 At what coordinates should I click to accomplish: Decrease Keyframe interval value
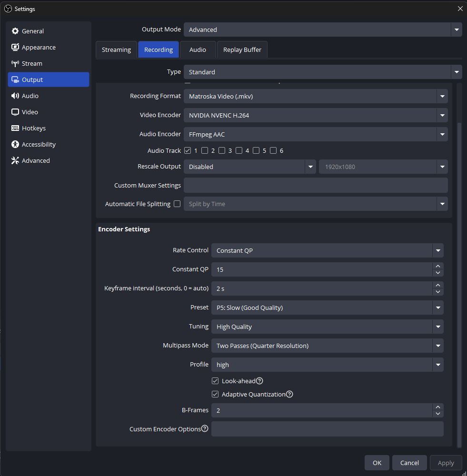pos(438,292)
